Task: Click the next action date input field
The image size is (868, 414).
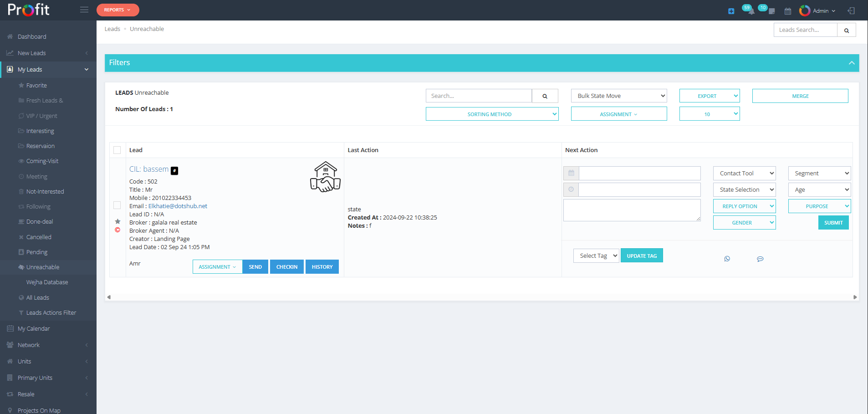Action: click(639, 174)
